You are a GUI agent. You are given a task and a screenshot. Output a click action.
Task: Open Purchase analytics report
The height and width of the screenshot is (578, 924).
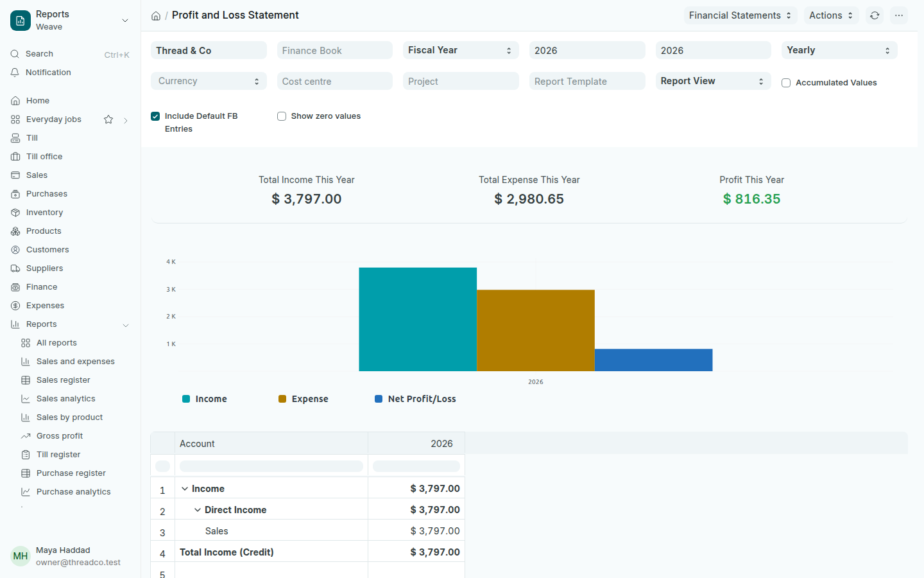coord(75,492)
